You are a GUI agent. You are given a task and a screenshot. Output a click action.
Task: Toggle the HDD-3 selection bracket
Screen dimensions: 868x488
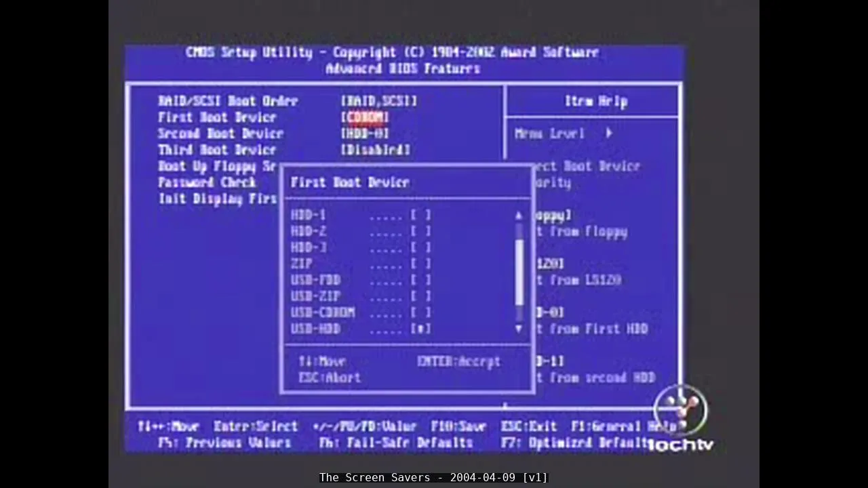point(420,247)
